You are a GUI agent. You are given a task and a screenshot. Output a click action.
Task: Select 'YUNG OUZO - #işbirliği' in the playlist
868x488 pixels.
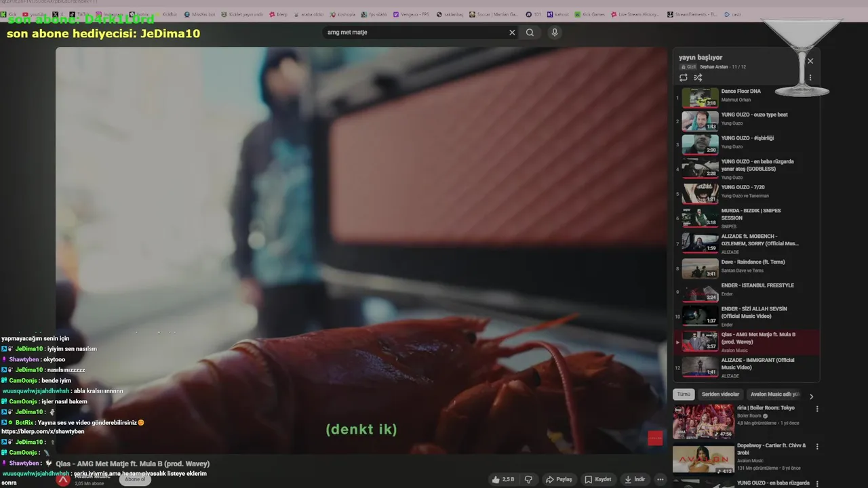point(746,145)
